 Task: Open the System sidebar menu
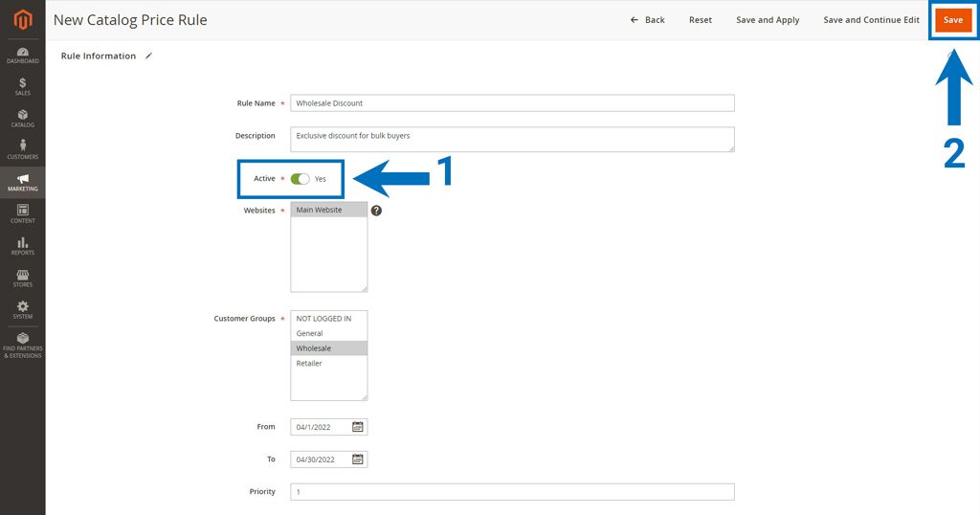coord(23,310)
